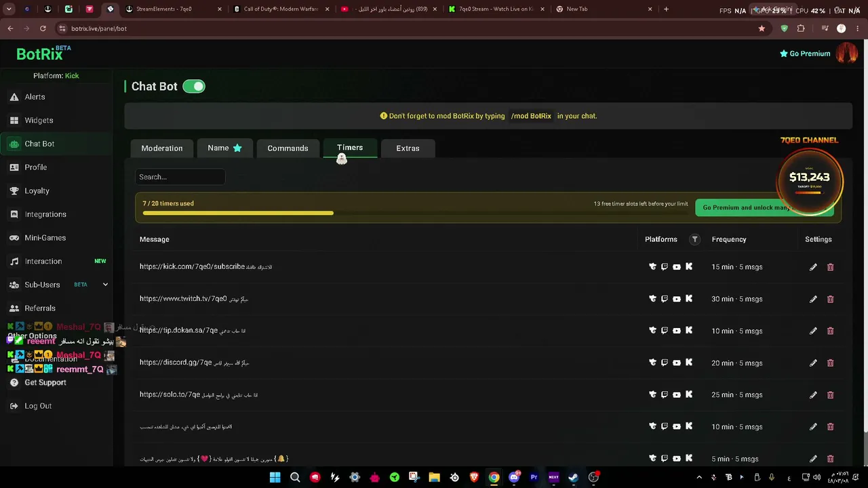Edit the kick.com subscribe timer
868x488 pixels.
pos(813,267)
